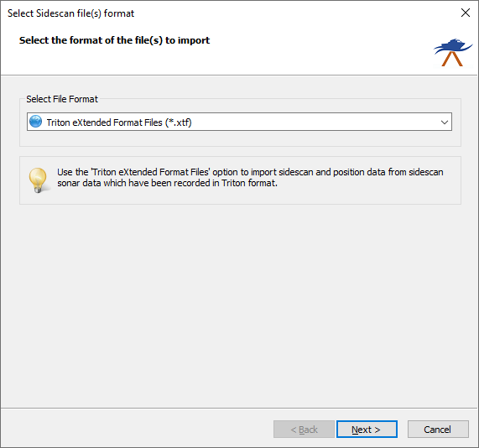
Task: Click blank grey area below hint box
Action: pyautogui.click(x=239, y=305)
